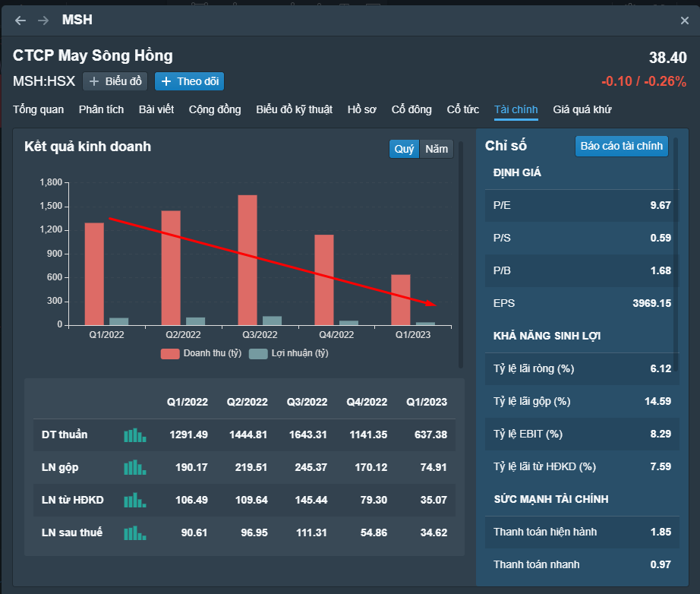Toggle Doanh thu series in chart legend
Screen dimensions: 700x594
201,353
